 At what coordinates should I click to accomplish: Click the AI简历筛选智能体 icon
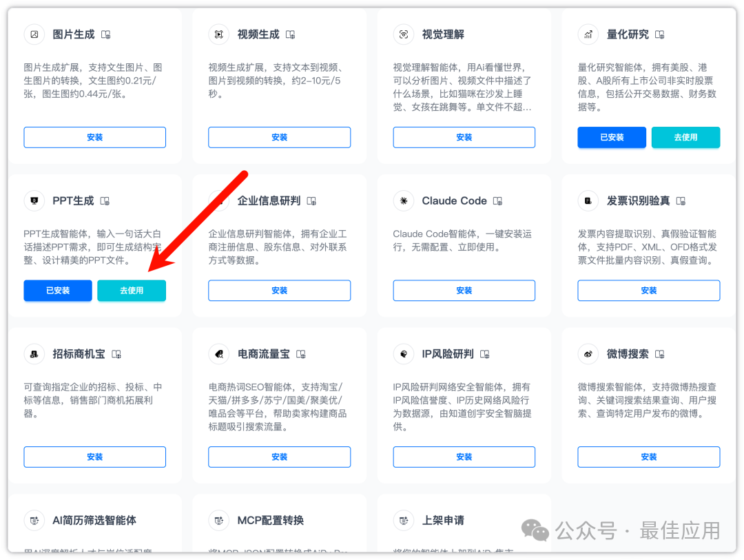(34, 520)
